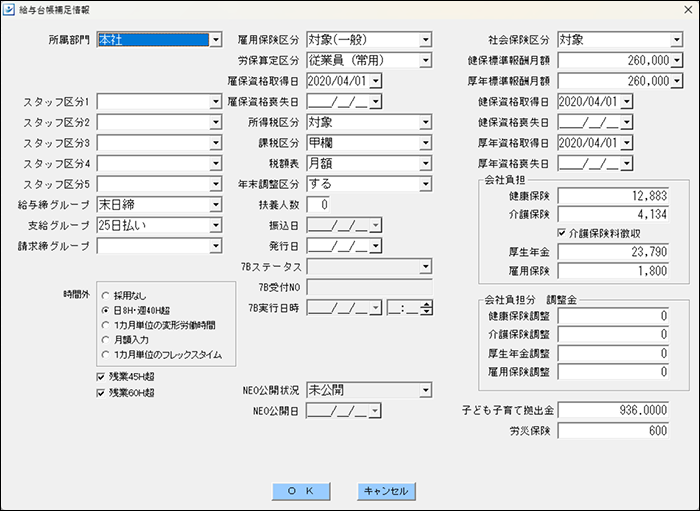Expand the 請求締グループ dropdown
The width and height of the screenshot is (700, 511).
[x=215, y=245]
